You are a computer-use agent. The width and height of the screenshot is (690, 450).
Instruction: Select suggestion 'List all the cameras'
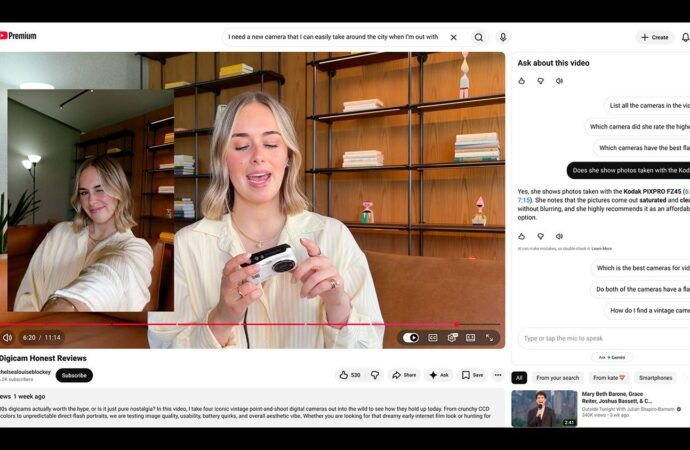pyautogui.click(x=647, y=106)
